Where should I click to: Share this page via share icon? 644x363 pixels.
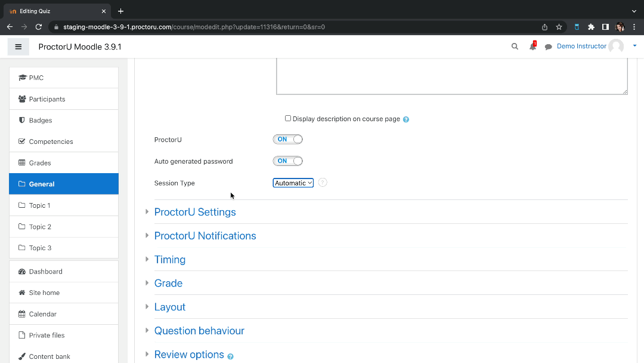pos(544,27)
